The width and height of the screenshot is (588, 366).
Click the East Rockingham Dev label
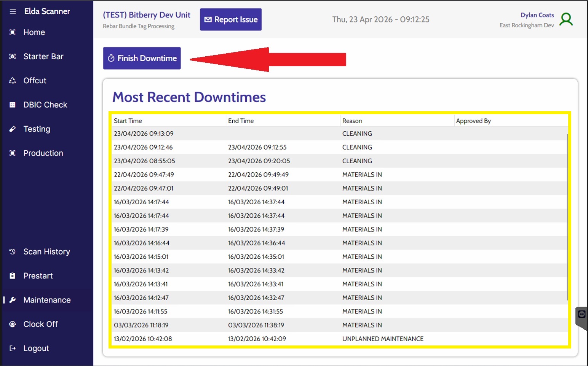(527, 25)
